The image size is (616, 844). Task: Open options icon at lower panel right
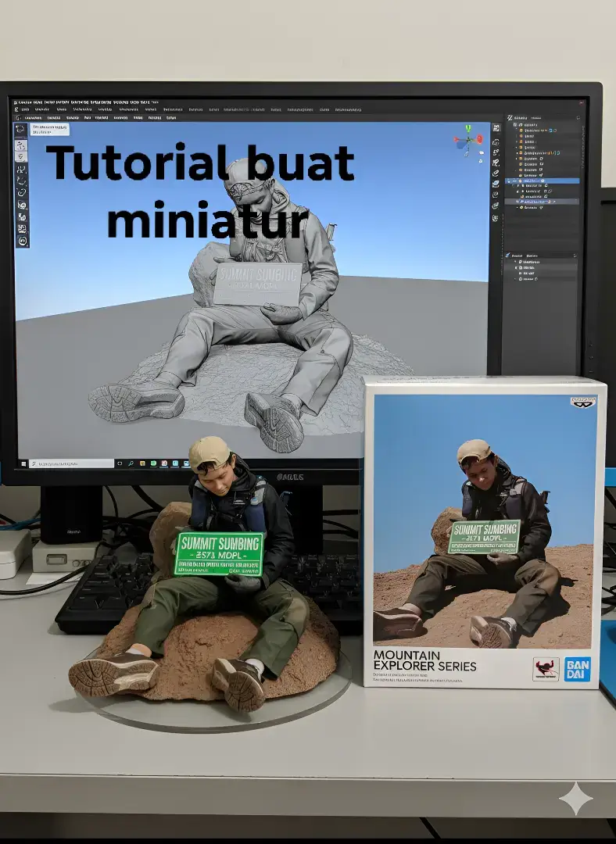(x=575, y=256)
